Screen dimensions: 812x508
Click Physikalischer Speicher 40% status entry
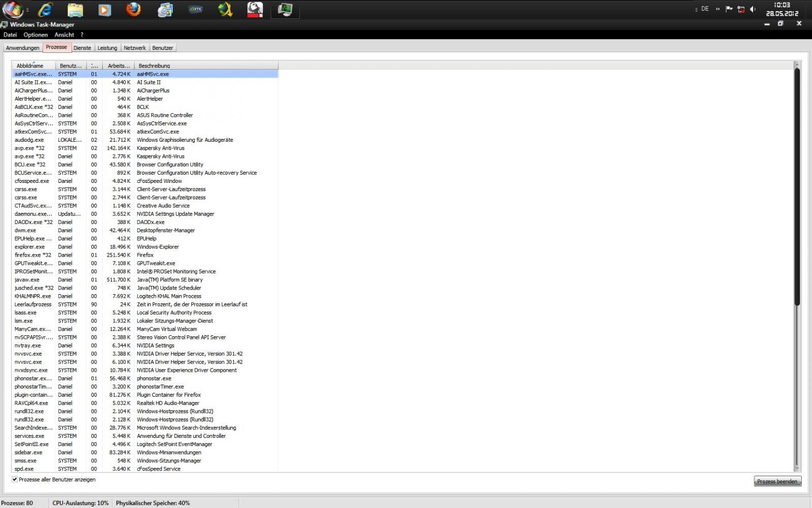(153, 503)
